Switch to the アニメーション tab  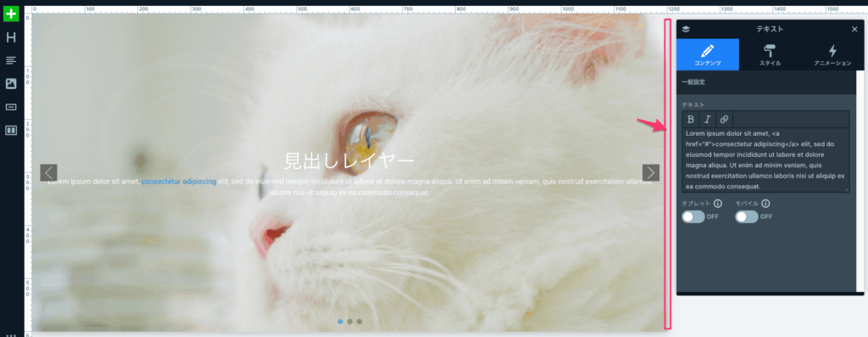[x=832, y=55]
